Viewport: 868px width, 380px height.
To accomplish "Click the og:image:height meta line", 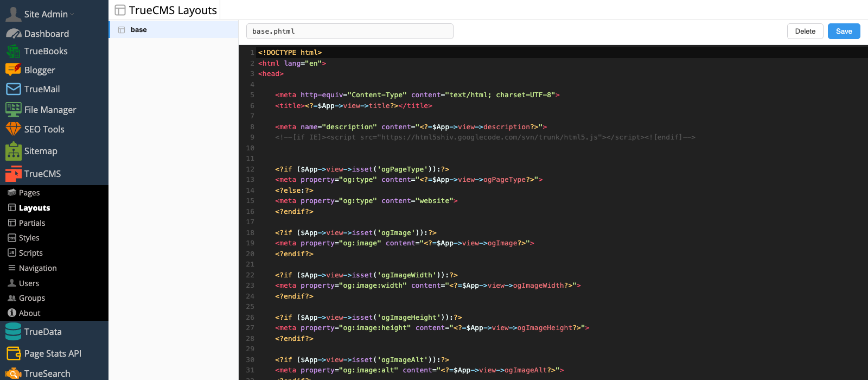I will 432,328.
